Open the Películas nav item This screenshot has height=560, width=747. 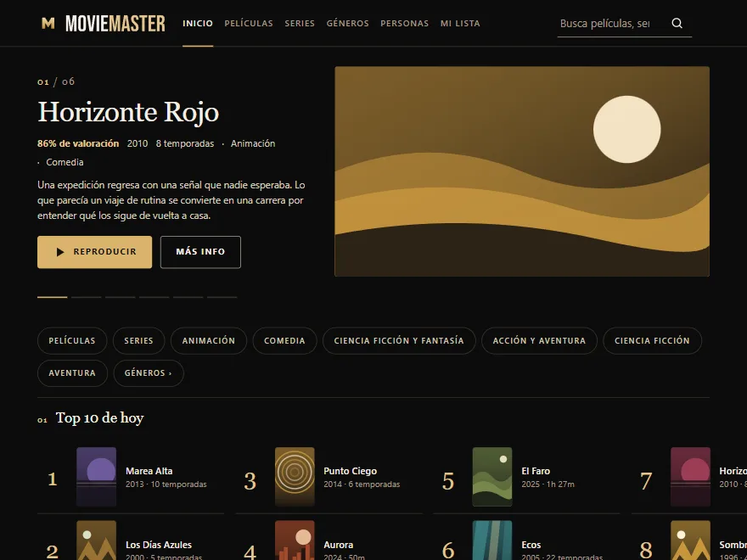click(249, 24)
